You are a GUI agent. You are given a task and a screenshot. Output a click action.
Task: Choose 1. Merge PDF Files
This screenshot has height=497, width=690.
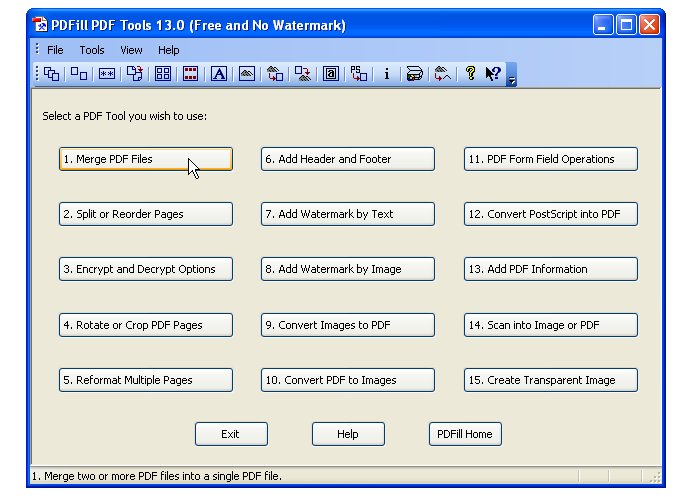point(146,159)
